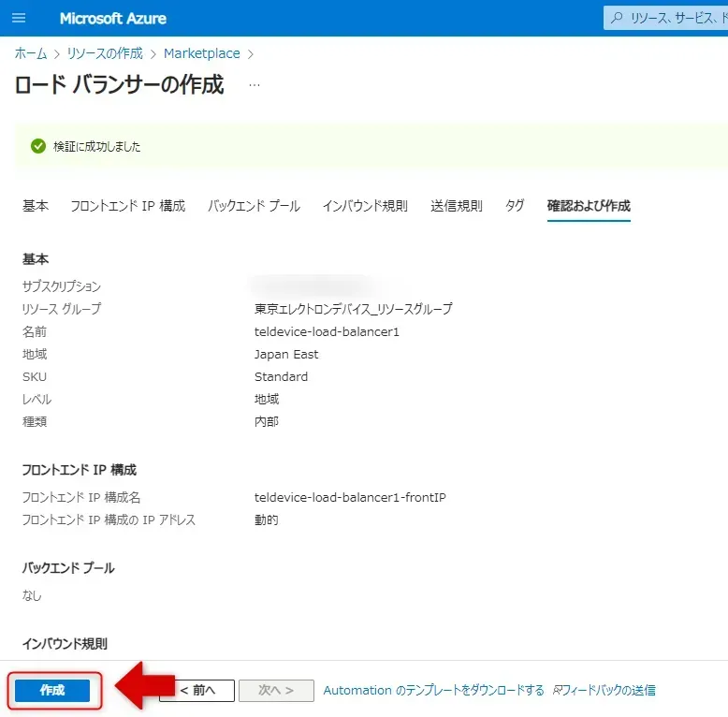Image resolution: width=728 pixels, height=717 pixels.
Task: Click the 次へ > button
Action: (275, 691)
